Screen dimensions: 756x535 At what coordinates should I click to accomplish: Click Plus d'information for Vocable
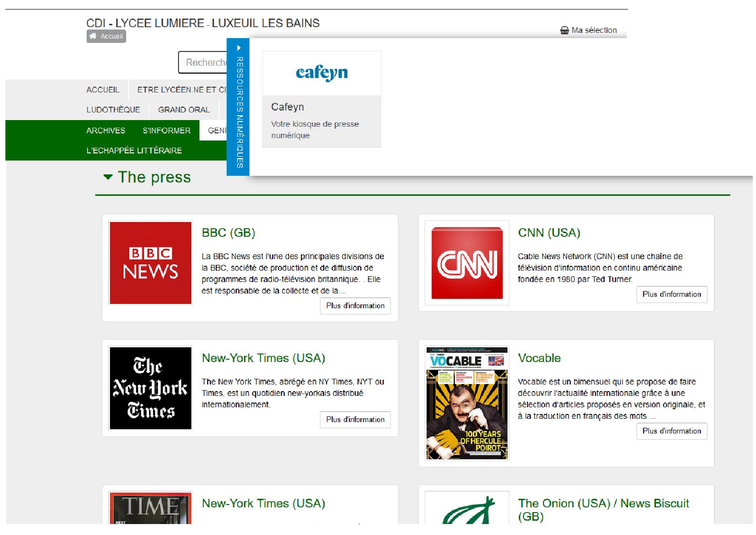click(x=672, y=431)
